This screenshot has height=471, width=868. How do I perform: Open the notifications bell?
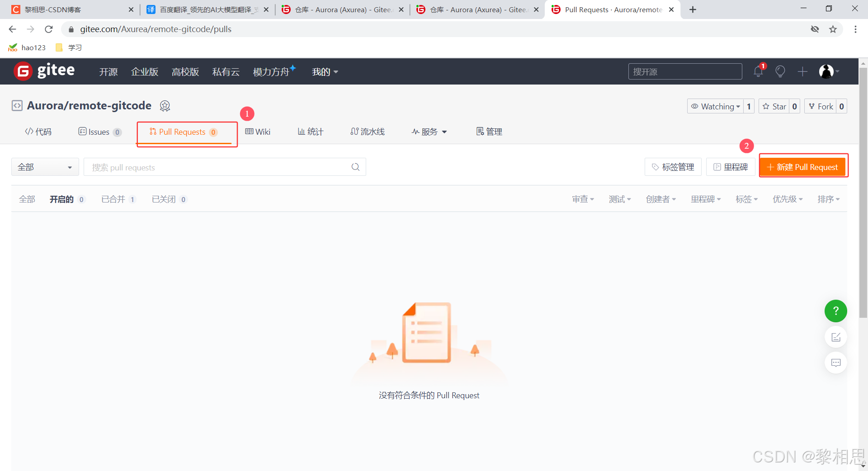(759, 71)
